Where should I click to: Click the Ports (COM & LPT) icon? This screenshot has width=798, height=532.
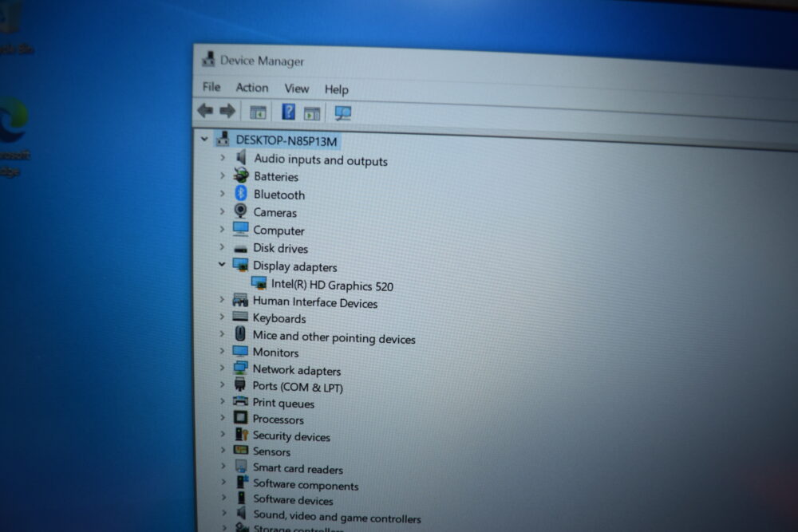pos(239,384)
